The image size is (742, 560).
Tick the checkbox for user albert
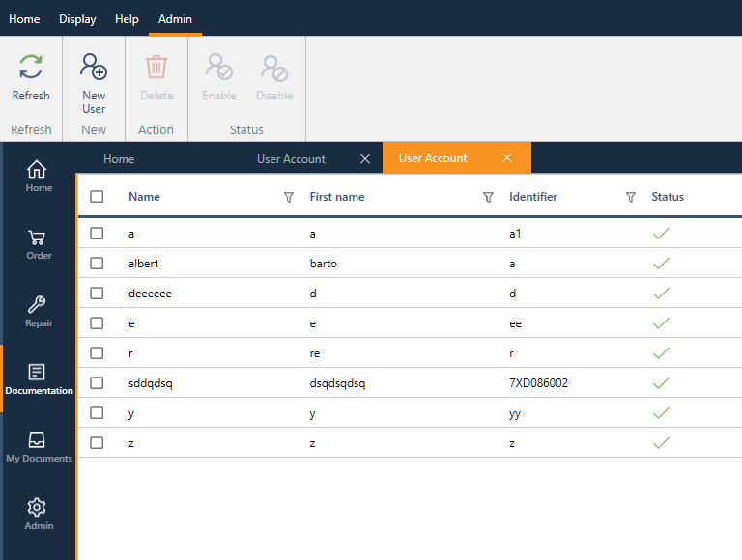click(x=97, y=264)
